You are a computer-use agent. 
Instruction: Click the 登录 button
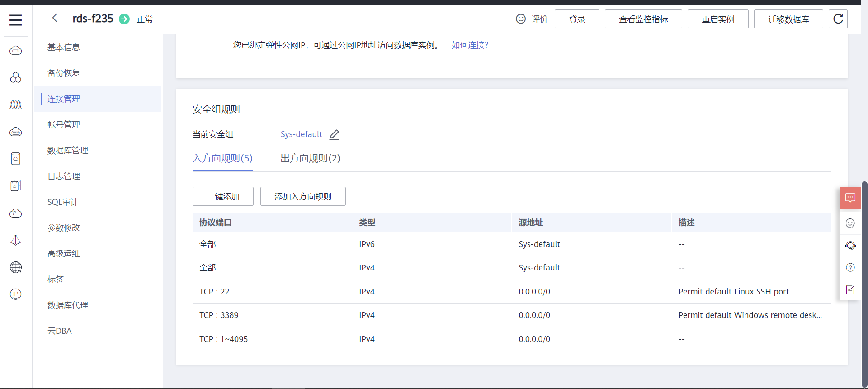(577, 19)
